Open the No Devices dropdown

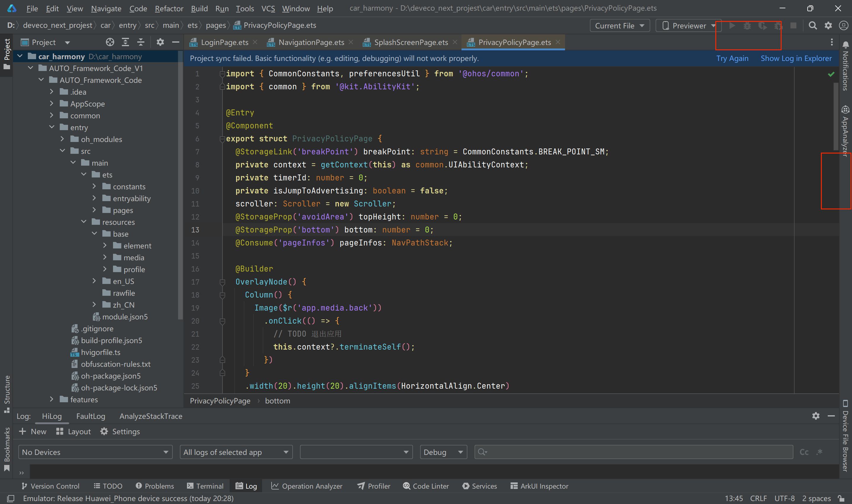[x=95, y=452]
